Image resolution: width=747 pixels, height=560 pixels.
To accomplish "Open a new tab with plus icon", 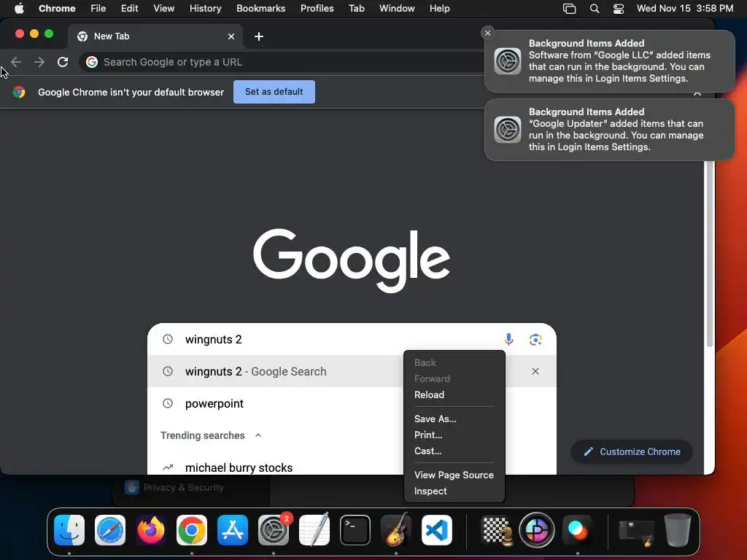I will click(x=259, y=36).
